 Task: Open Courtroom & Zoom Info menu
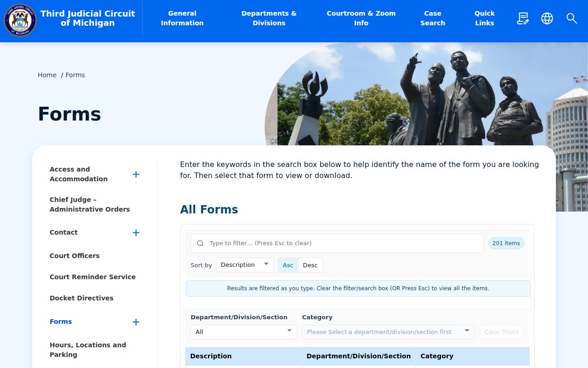click(x=361, y=18)
